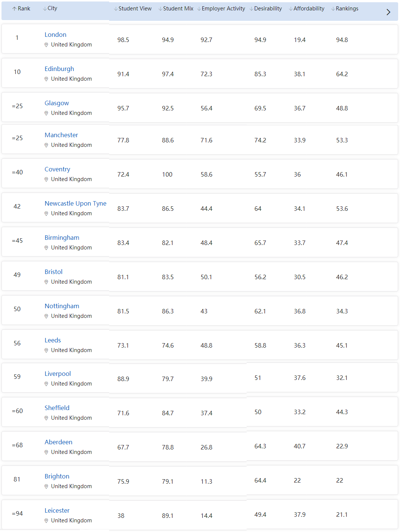Click the Affordability sort arrow icon
This screenshot has width=400, height=532.
pos(291,9)
